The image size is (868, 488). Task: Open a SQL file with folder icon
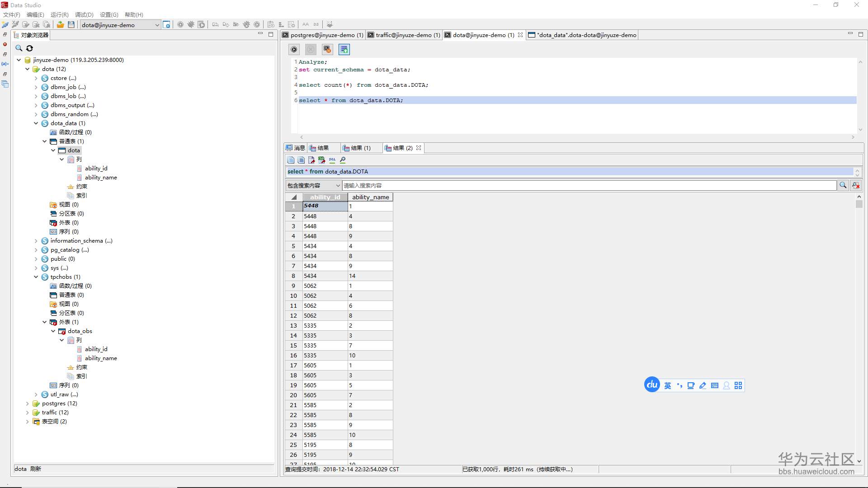point(60,25)
